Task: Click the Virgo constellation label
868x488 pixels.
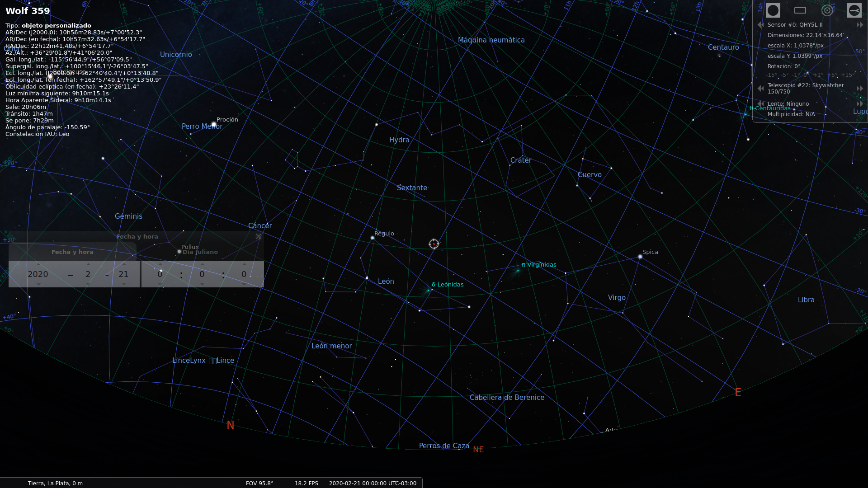Action: [617, 298]
